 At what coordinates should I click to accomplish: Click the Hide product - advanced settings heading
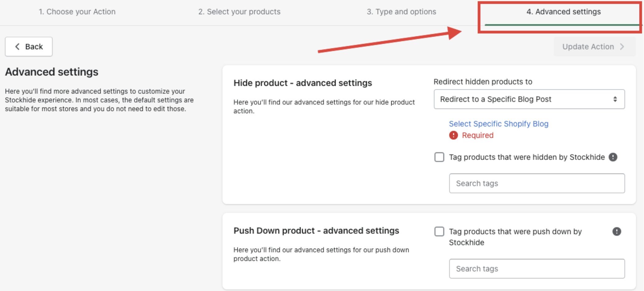pyautogui.click(x=303, y=83)
